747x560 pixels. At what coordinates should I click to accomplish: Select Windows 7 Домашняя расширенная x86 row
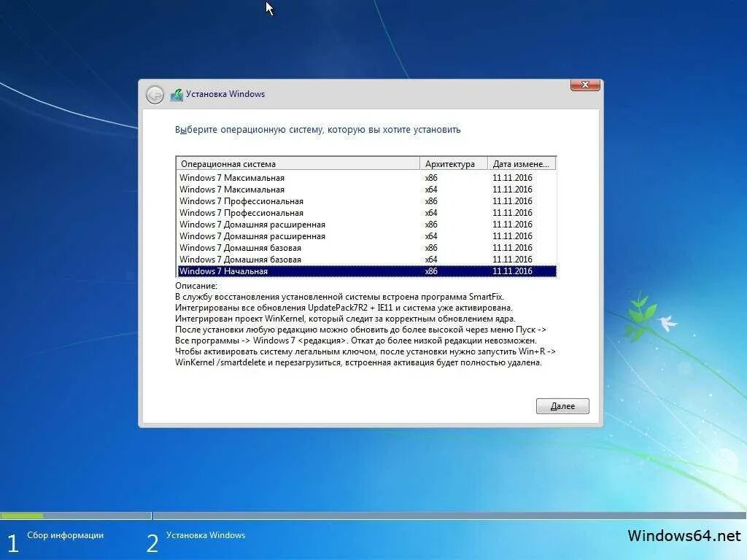click(x=367, y=225)
